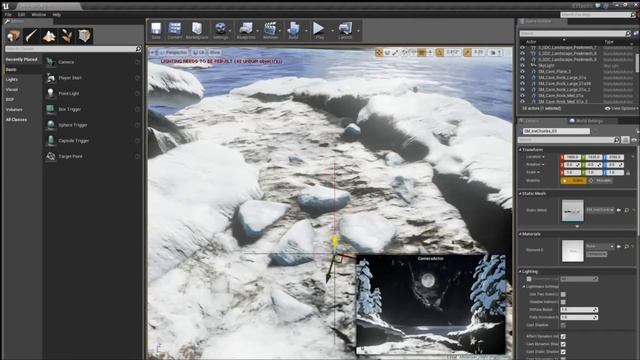Open the Blueprints toolbar icon
This screenshot has height=360, width=640.
coord(246,29)
